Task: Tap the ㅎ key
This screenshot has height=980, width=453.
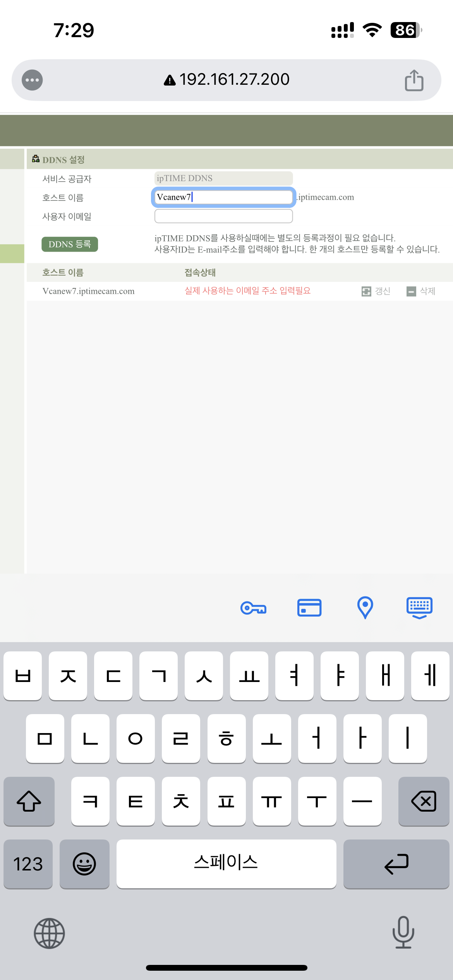Action: [226, 738]
